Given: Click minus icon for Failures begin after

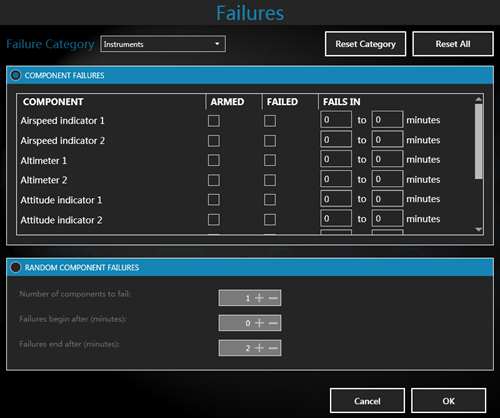Looking at the screenshot, I should coord(273,323).
